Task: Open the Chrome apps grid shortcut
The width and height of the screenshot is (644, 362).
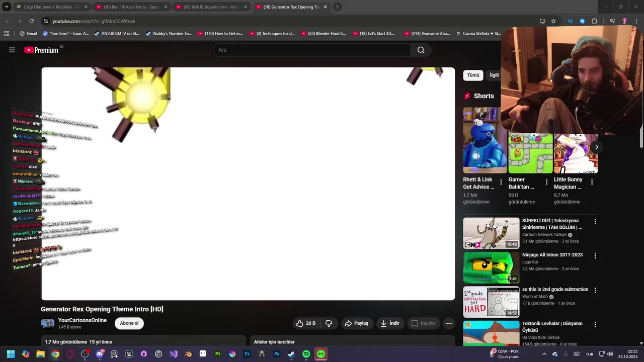Action: coord(7,34)
